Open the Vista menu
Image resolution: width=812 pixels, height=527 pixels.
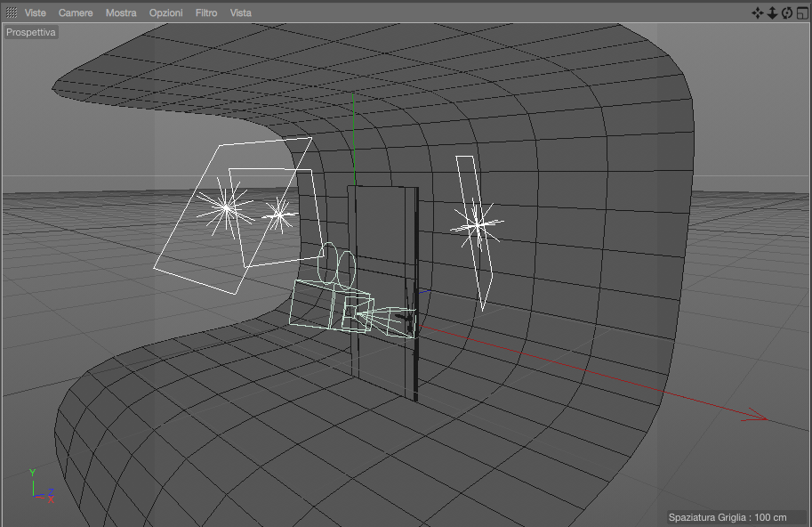coord(241,13)
